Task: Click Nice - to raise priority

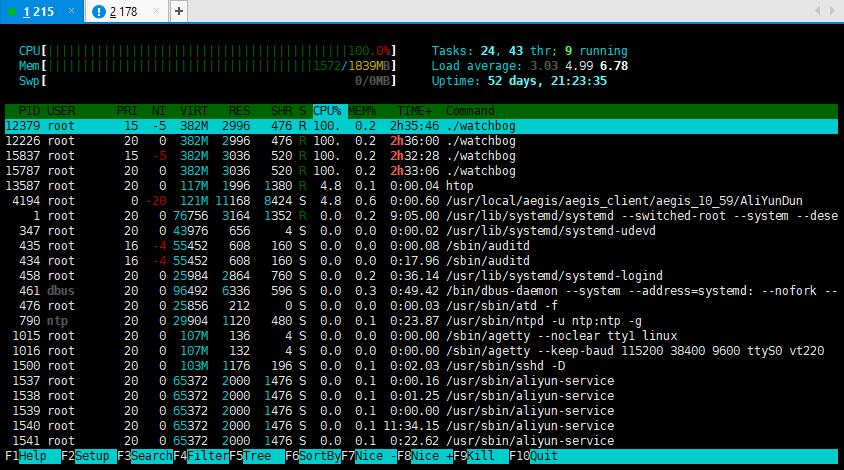Action: pyautogui.click(x=369, y=456)
